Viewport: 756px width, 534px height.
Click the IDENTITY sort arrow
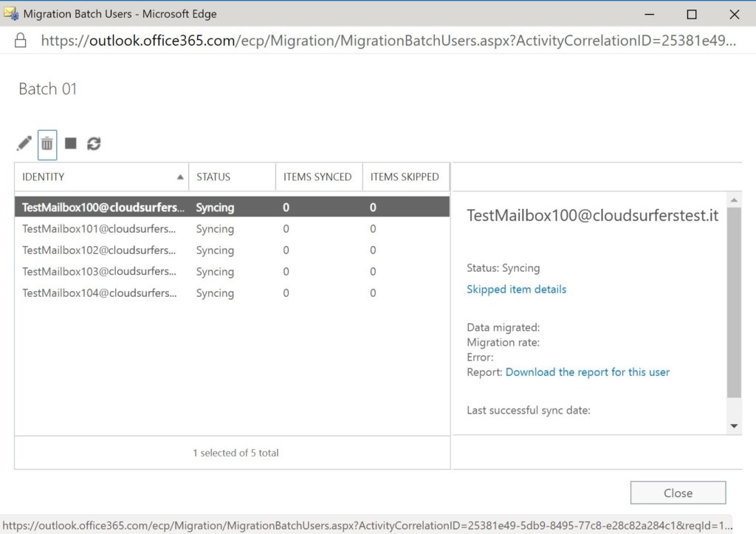point(180,177)
